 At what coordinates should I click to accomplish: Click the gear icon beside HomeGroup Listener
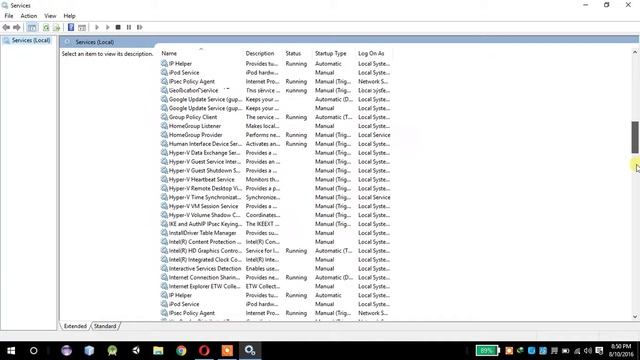pyautogui.click(x=164, y=126)
